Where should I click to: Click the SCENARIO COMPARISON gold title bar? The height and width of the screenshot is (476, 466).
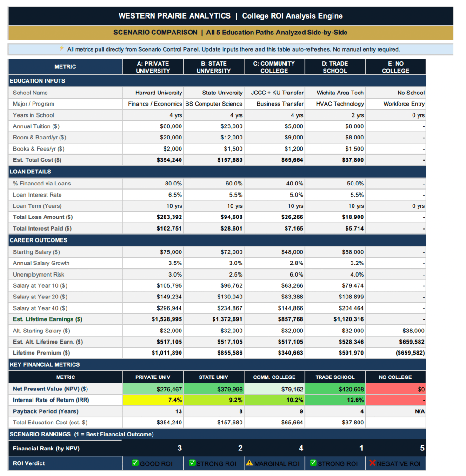coord(230,33)
